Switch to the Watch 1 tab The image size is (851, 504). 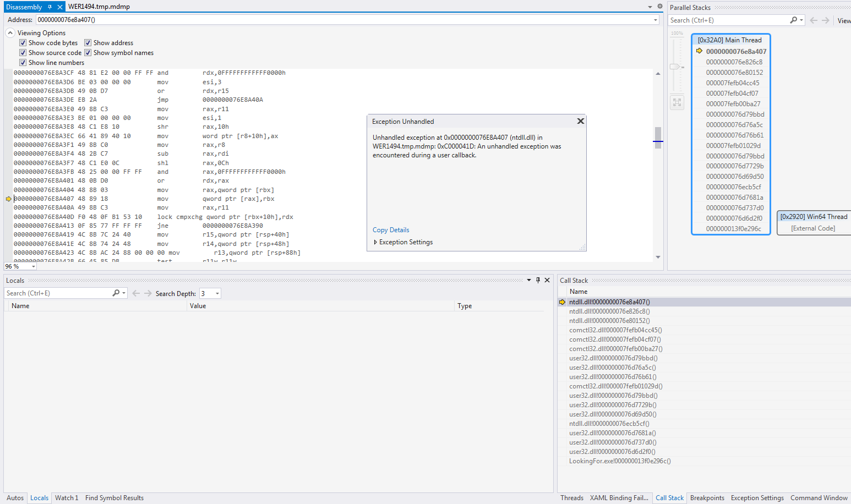tap(67, 498)
